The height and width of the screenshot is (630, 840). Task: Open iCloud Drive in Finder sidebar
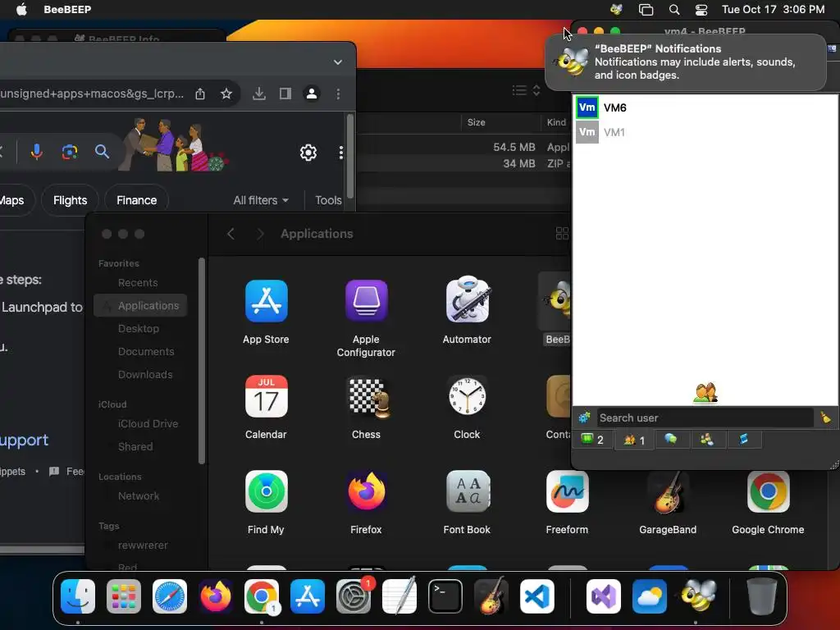[x=148, y=423]
